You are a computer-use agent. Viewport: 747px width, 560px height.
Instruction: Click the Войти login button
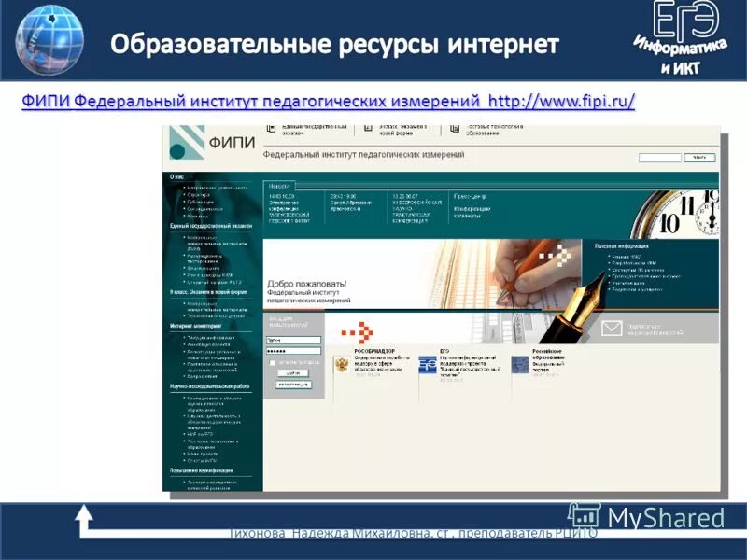pos(293,372)
